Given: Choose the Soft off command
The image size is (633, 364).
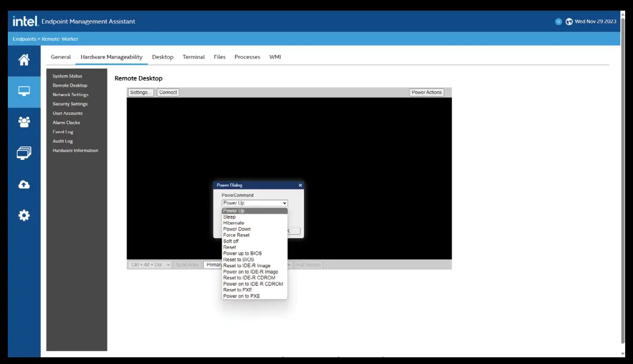Looking at the screenshot, I should click(254, 241).
